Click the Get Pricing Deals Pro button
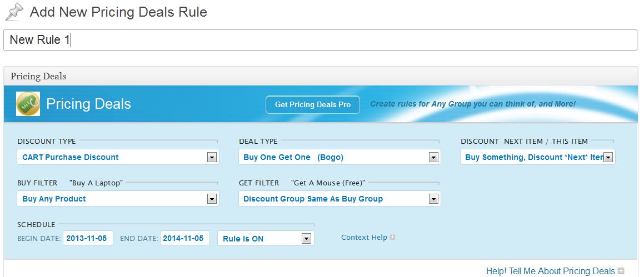Screen dimensions: 644x277 (312, 105)
